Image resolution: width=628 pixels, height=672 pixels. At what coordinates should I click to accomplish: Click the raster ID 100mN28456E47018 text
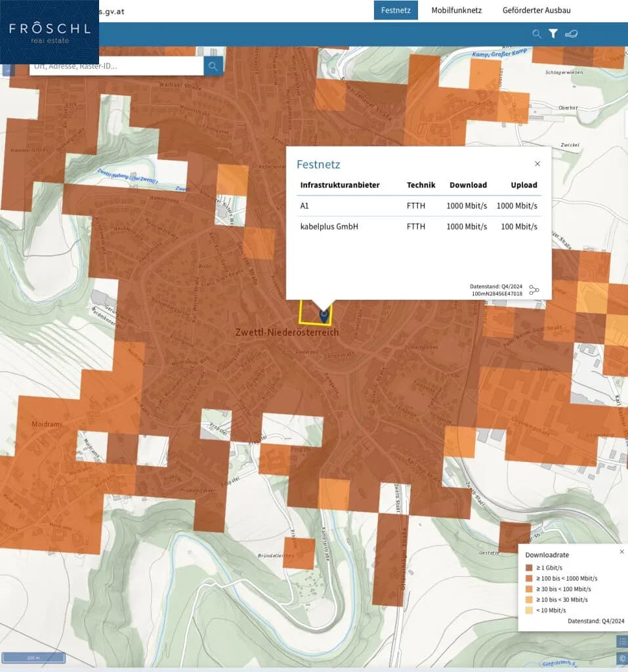click(x=497, y=293)
